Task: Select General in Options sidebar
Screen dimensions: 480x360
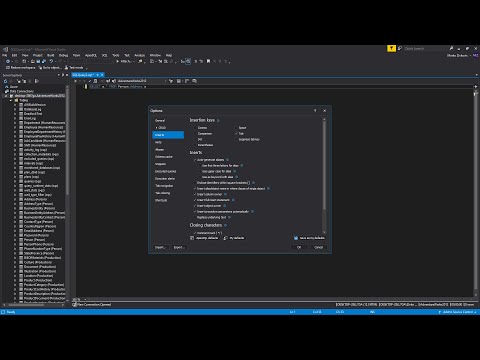Action: pyautogui.click(x=160, y=120)
